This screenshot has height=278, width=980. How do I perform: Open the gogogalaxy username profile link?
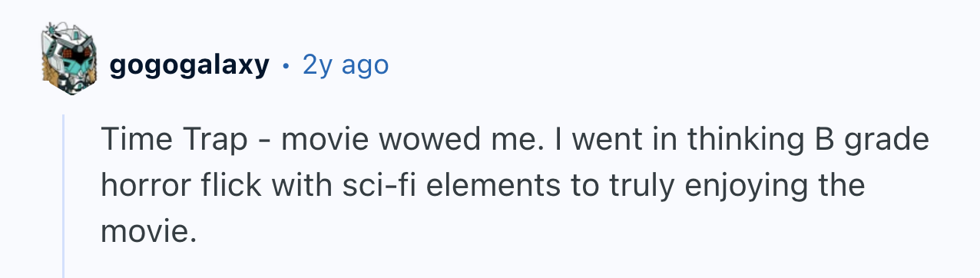tap(189, 66)
